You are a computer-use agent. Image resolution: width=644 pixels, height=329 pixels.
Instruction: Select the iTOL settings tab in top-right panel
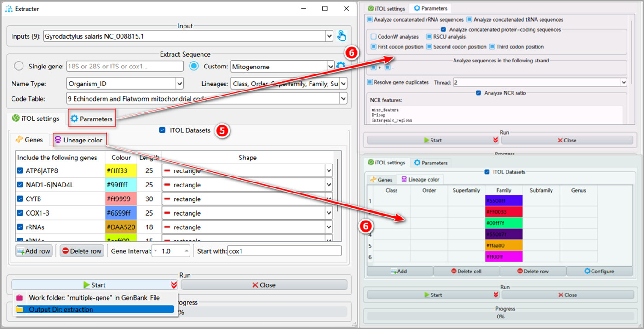(386, 8)
